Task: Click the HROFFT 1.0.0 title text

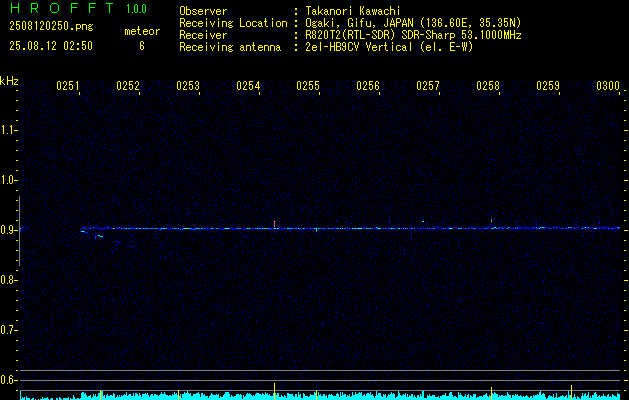Action: click(x=78, y=8)
